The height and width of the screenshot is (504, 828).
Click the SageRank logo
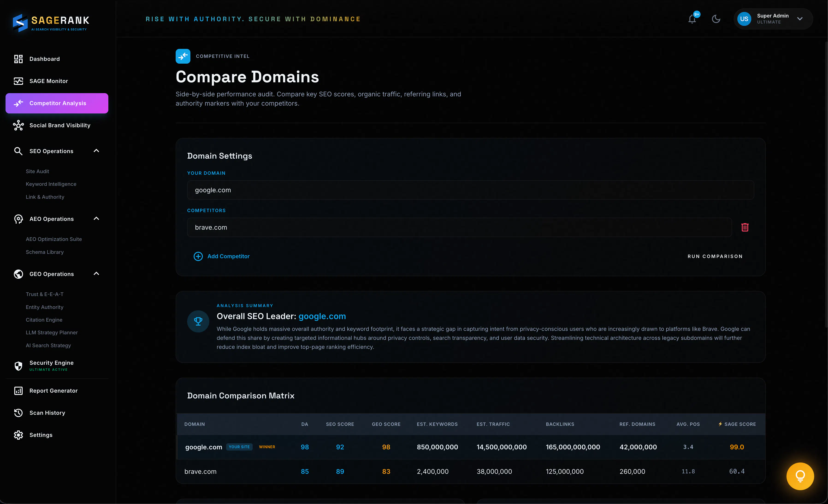coord(51,23)
